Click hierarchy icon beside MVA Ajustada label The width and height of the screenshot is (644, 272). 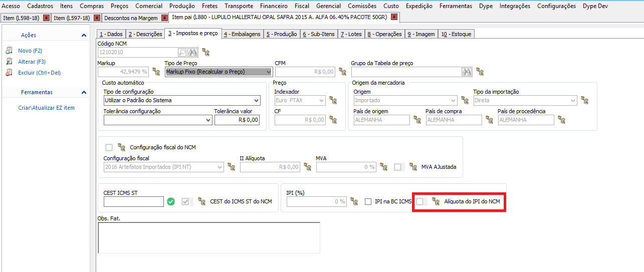pos(413,167)
